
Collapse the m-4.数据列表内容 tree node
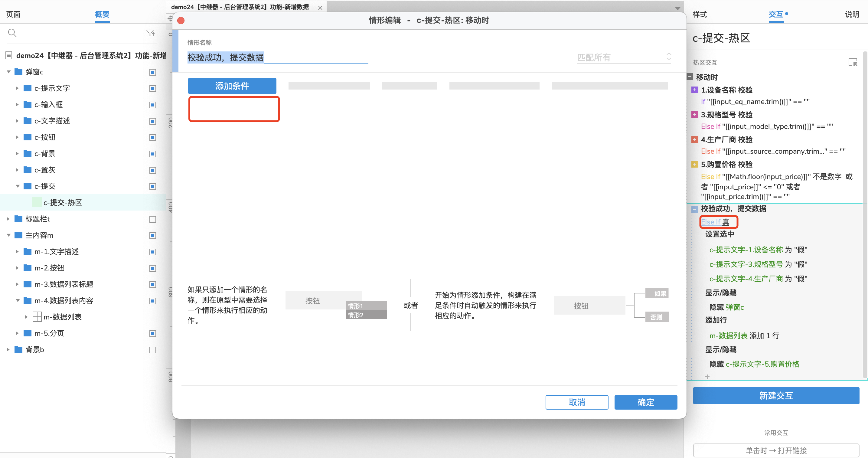[18, 301]
